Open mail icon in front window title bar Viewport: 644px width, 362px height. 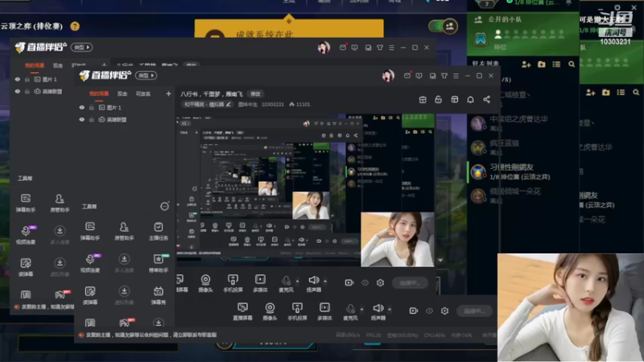click(x=407, y=76)
